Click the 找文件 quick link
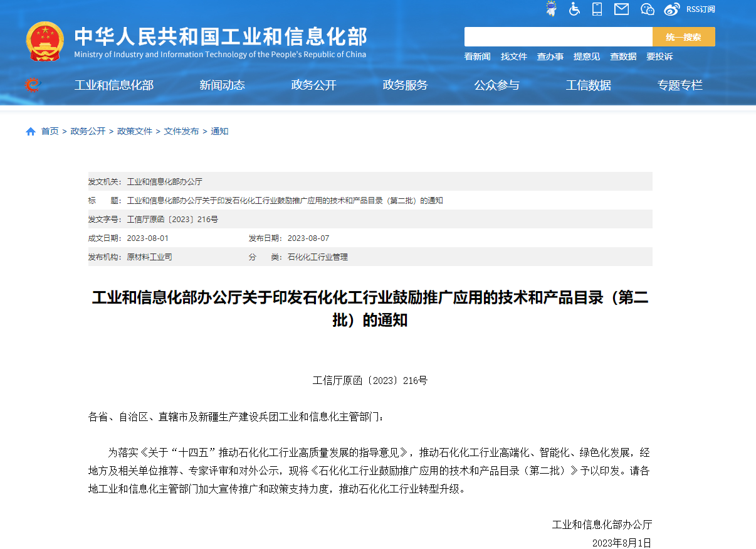The width and height of the screenshot is (756, 549). point(513,56)
